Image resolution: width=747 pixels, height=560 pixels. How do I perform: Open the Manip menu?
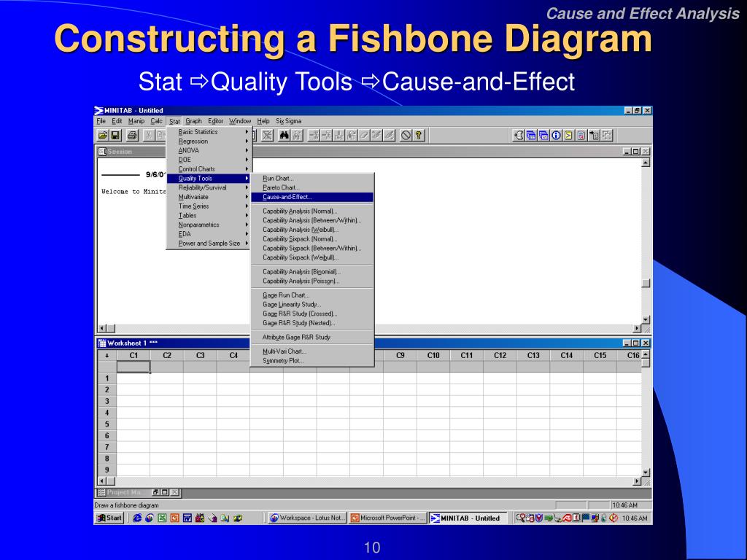(136, 121)
